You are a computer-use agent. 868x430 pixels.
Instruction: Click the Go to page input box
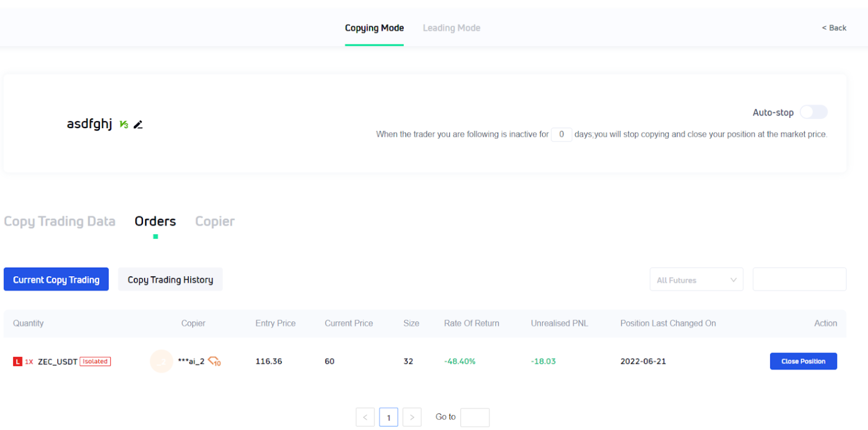(474, 417)
